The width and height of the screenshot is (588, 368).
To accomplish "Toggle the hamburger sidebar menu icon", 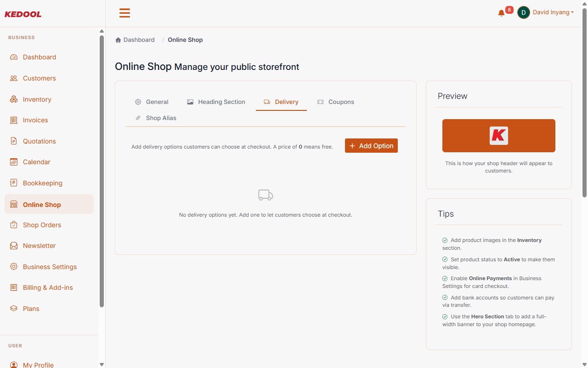I will pos(124,13).
